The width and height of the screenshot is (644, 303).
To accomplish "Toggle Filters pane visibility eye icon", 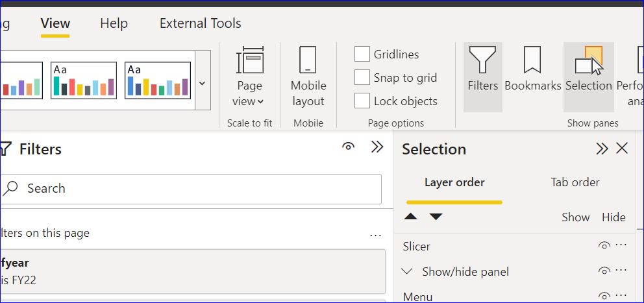I will (x=348, y=147).
